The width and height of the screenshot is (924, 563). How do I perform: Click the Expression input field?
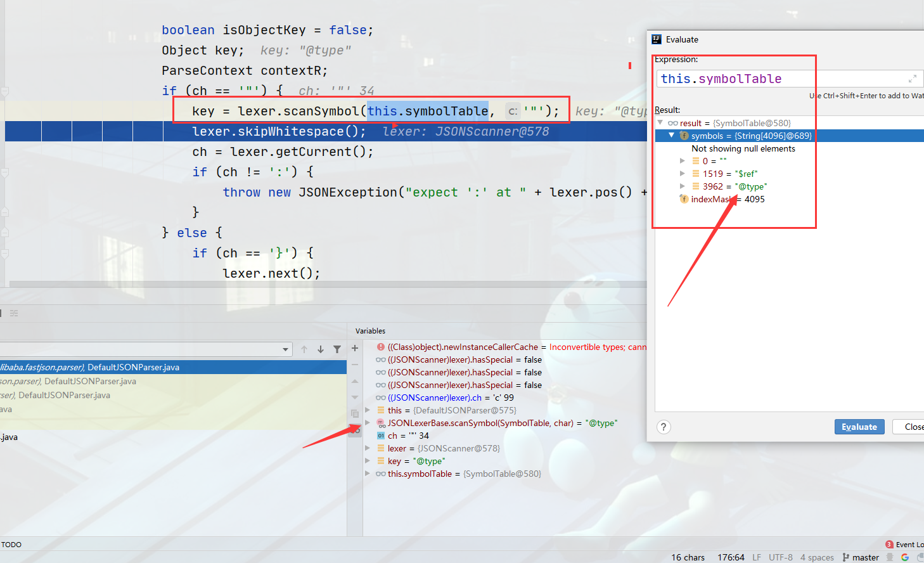click(x=783, y=79)
